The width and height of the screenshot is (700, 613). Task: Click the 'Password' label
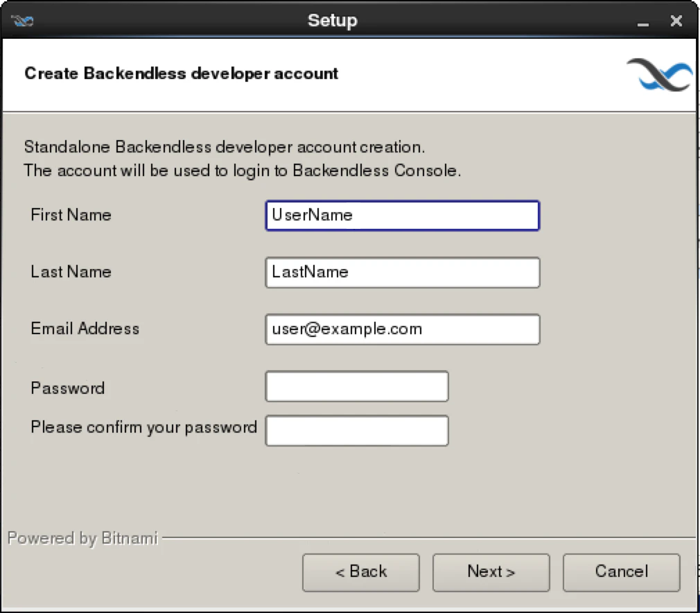pyautogui.click(x=67, y=388)
